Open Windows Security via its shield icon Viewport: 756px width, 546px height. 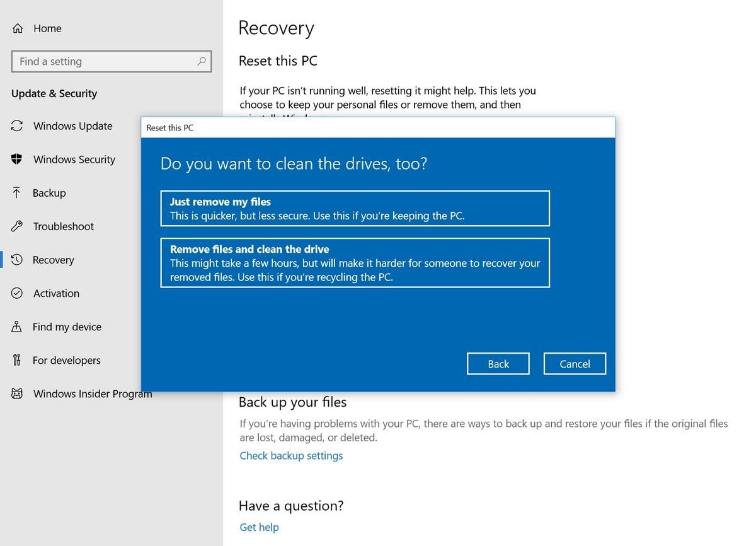click(x=16, y=160)
